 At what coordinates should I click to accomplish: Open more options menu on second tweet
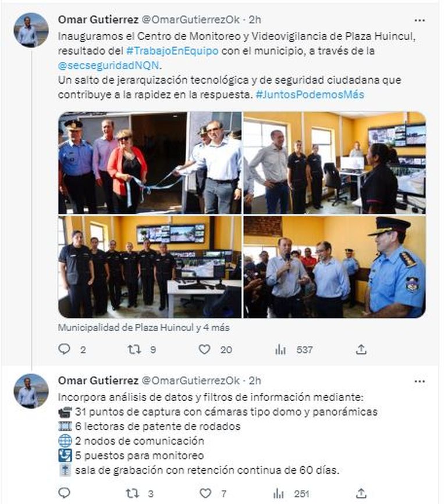click(x=419, y=381)
